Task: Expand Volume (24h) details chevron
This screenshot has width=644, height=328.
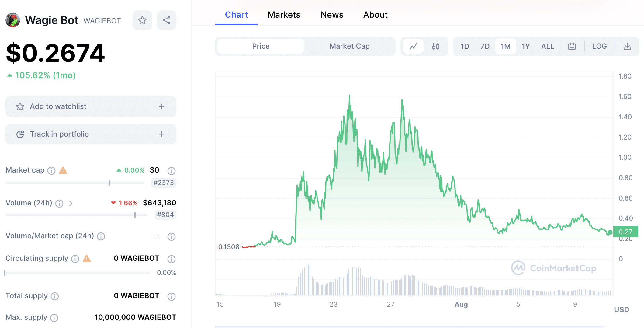Action: pos(71,203)
